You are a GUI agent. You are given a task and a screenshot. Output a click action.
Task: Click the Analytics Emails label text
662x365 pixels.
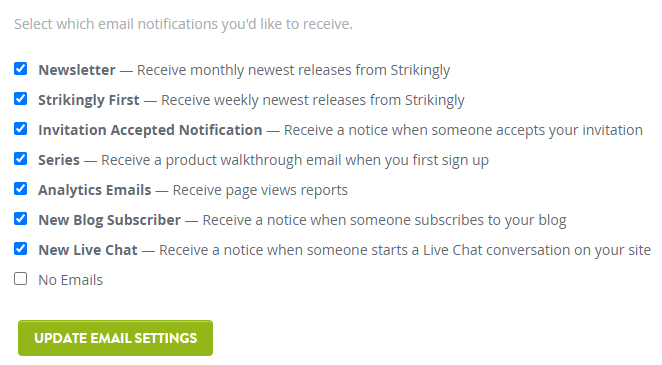coord(95,190)
